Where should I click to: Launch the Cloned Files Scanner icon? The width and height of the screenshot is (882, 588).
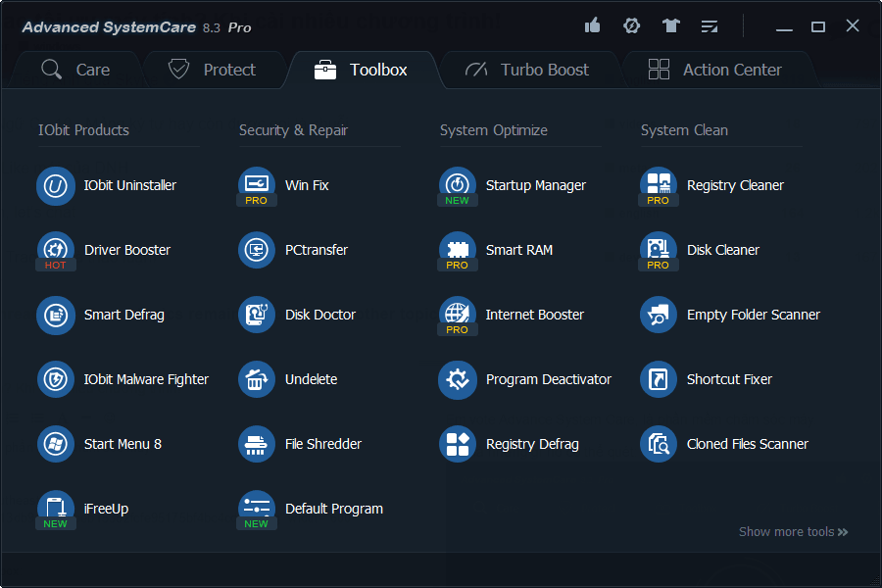click(x=659, y=445)
